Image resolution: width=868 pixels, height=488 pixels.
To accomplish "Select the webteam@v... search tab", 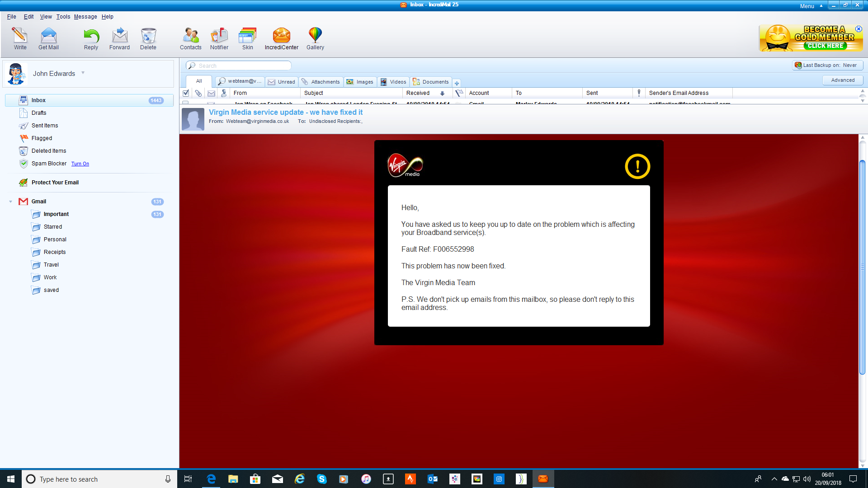I will pyautogui.click(x=240, y=81).
